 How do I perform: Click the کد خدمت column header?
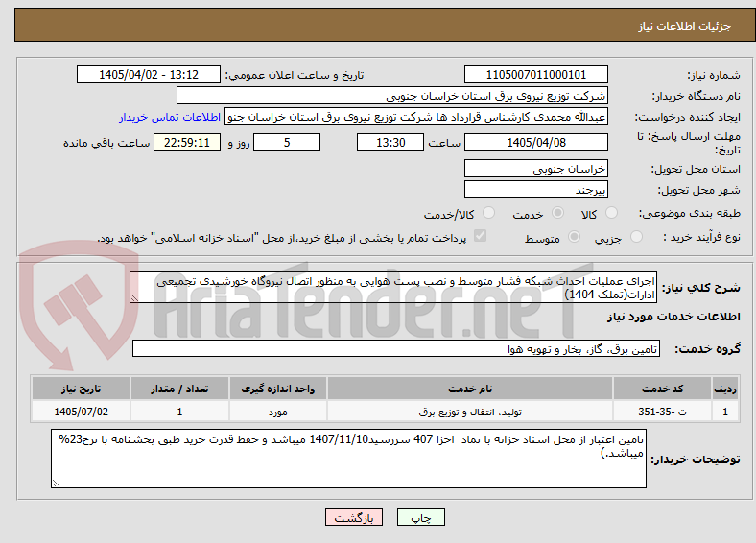click(x=663, y=389)
